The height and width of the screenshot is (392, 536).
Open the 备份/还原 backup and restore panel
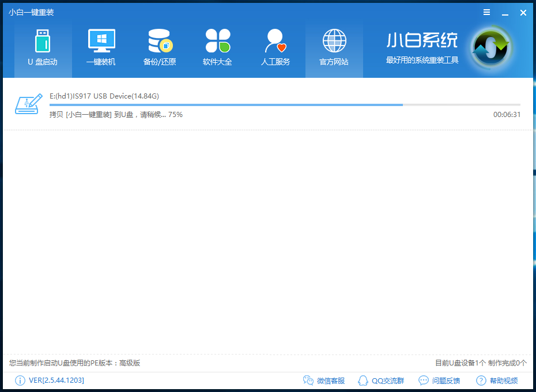coord(159,47)
